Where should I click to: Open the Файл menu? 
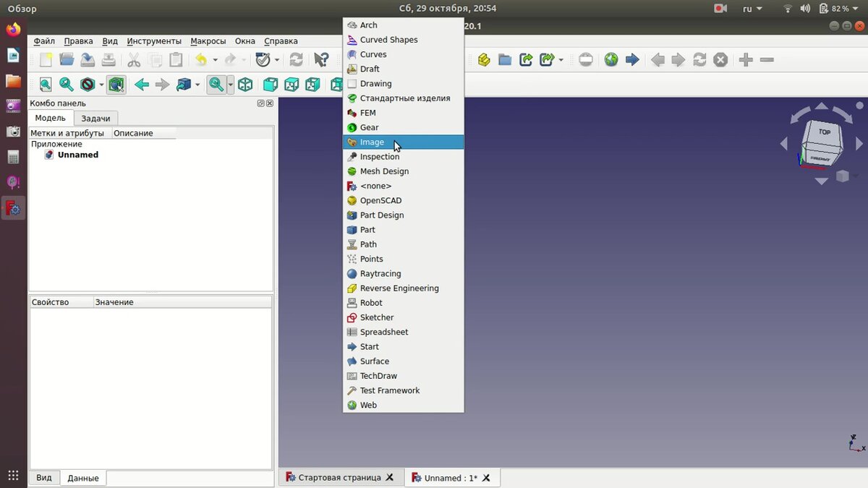click(x=44, y=41)
